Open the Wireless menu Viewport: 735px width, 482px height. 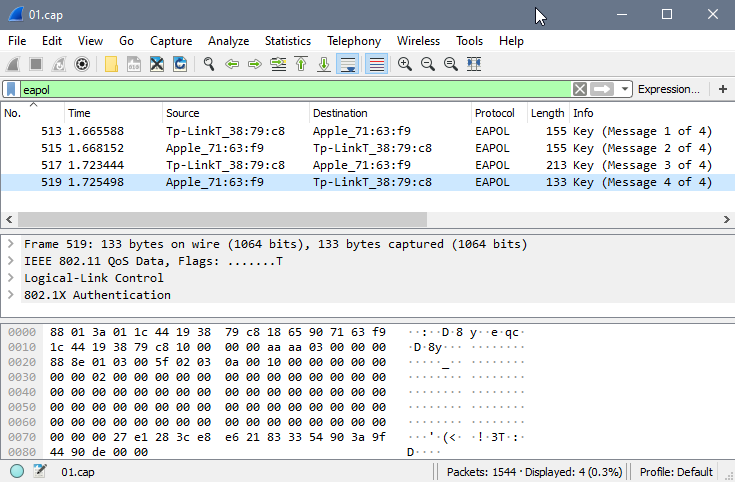coord(418,41)
